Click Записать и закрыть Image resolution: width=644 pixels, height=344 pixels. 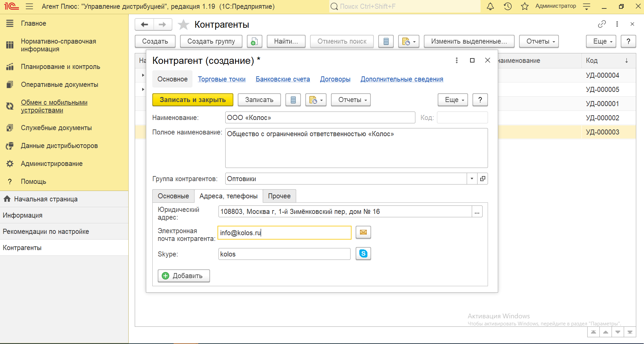tap(193, 100)
